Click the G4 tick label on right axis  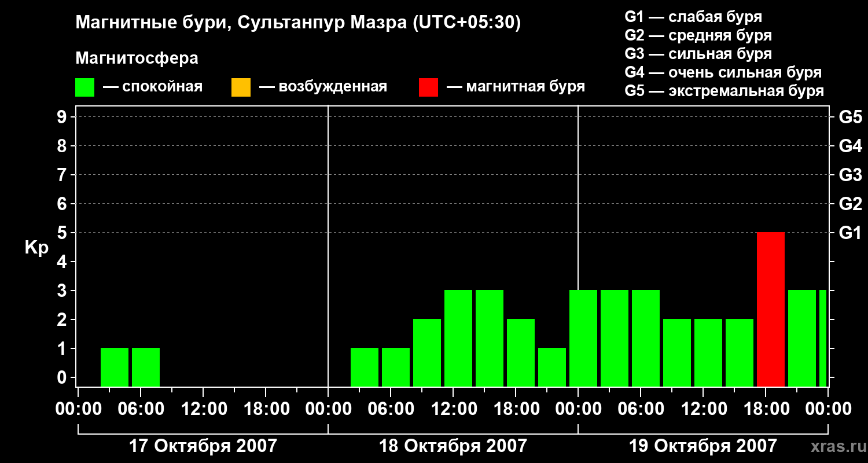[x=851, y=146]
